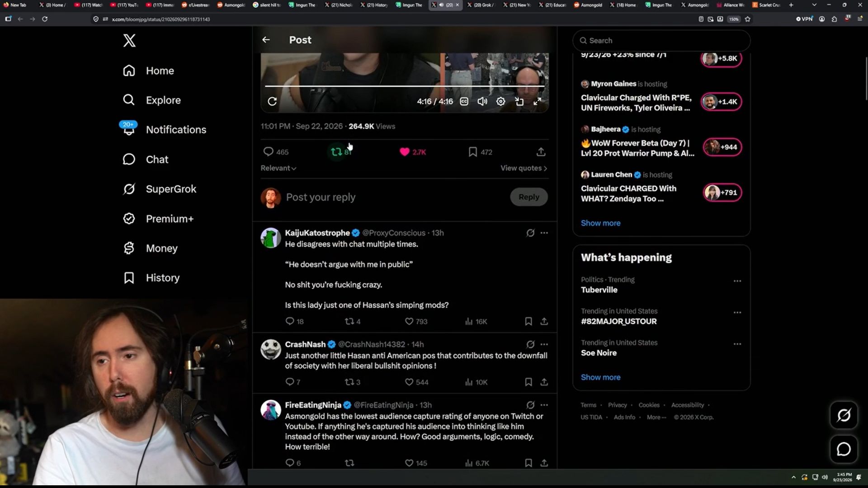868x488 pixels.
Task: Repost the main post
Action: 336,152
